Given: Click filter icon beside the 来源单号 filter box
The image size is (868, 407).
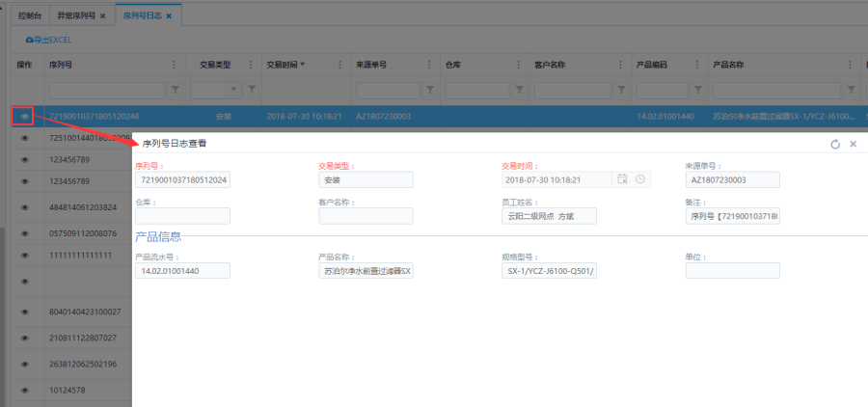Looking at the screenshot, I should 429,90.
